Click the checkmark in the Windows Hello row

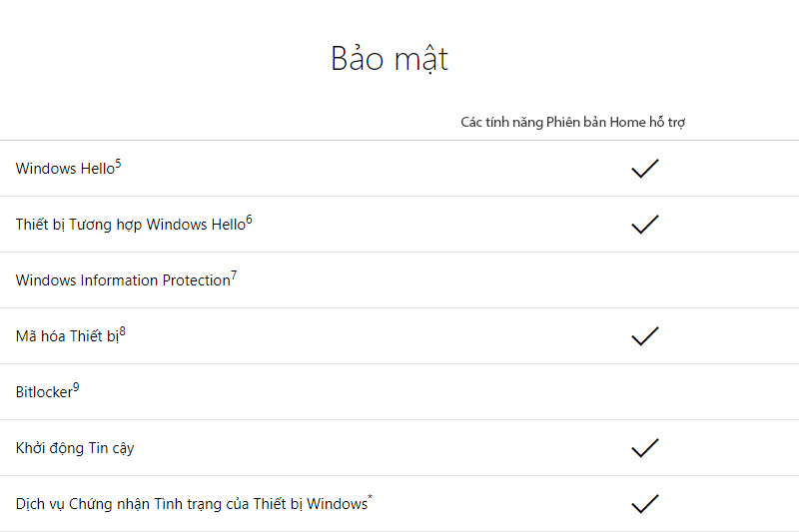(645, 168)
